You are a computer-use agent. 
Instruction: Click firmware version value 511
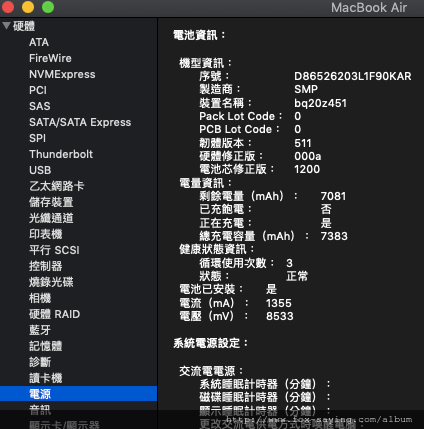coord(303,143)
